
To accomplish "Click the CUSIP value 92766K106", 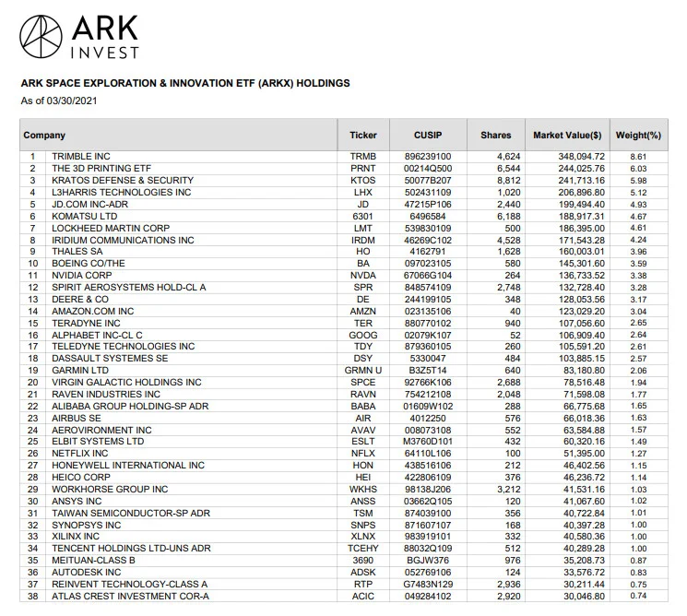I will tap(428, 382).
